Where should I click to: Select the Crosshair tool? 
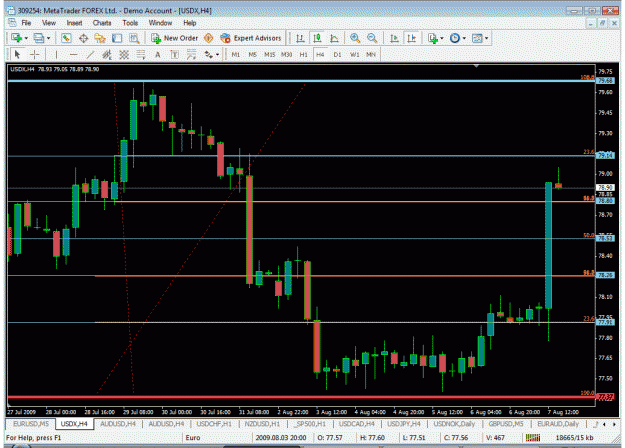35,55
